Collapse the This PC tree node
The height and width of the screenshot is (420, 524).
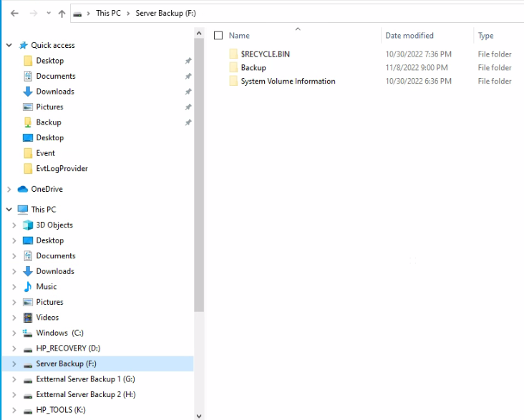pos(9,210)
